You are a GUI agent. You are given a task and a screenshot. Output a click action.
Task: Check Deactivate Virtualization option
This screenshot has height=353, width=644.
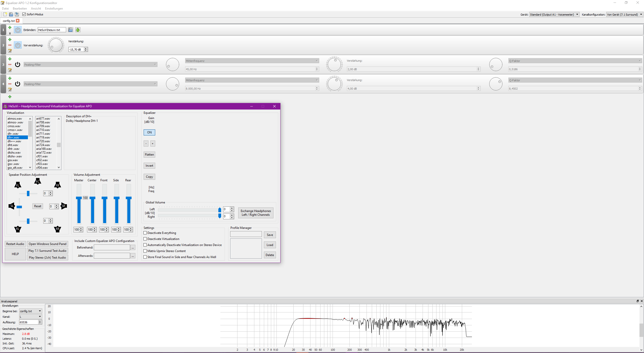point(145,239)
